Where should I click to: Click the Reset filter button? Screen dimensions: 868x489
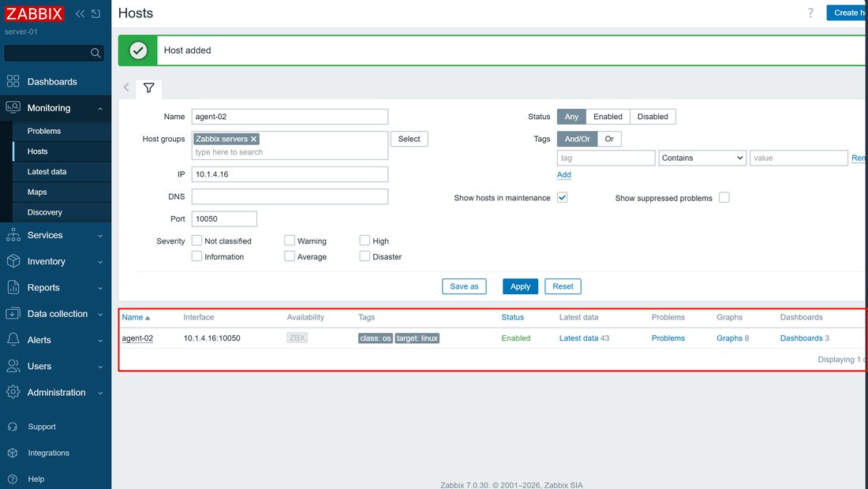[x=563, y=286]
